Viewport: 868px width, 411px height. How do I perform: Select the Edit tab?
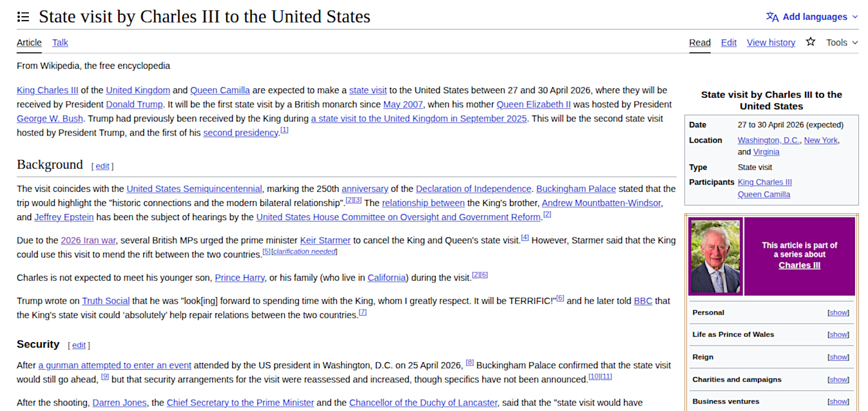pos(728,42)
